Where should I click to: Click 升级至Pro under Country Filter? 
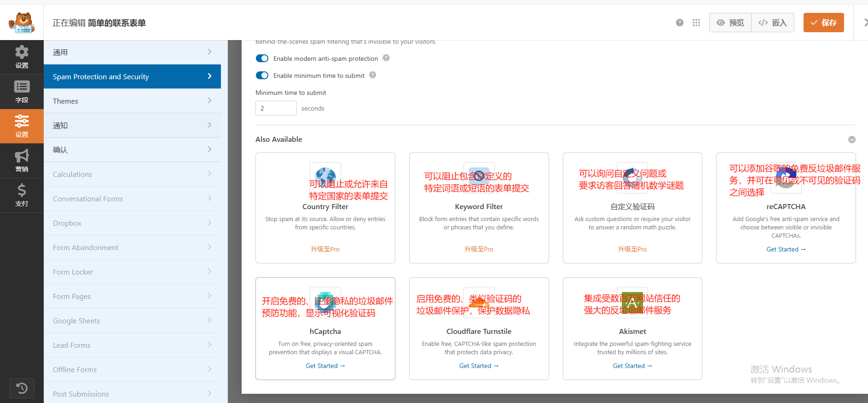pos(325,249)
